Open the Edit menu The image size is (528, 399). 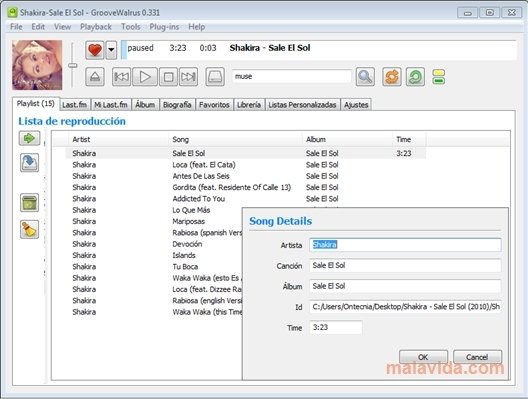pos(38,27)
